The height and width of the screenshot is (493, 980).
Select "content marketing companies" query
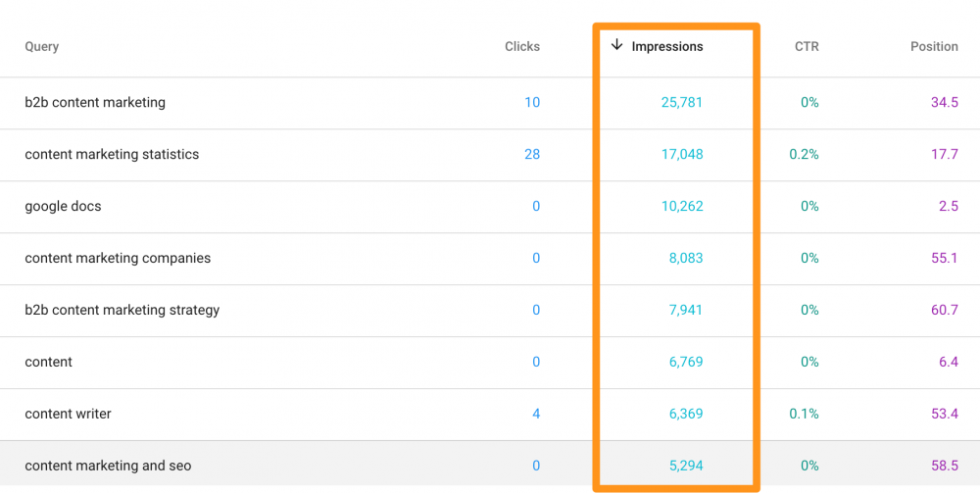(118, 258)
